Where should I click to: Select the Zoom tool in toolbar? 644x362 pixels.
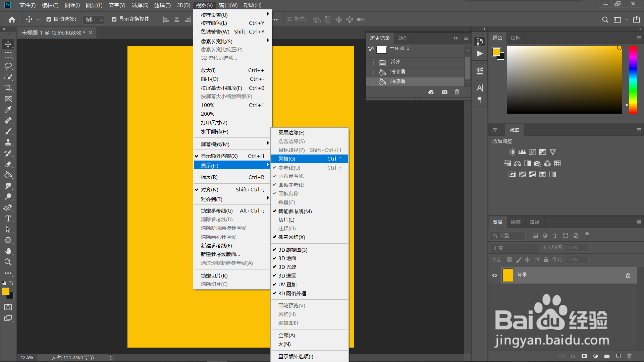pos(8,262)
